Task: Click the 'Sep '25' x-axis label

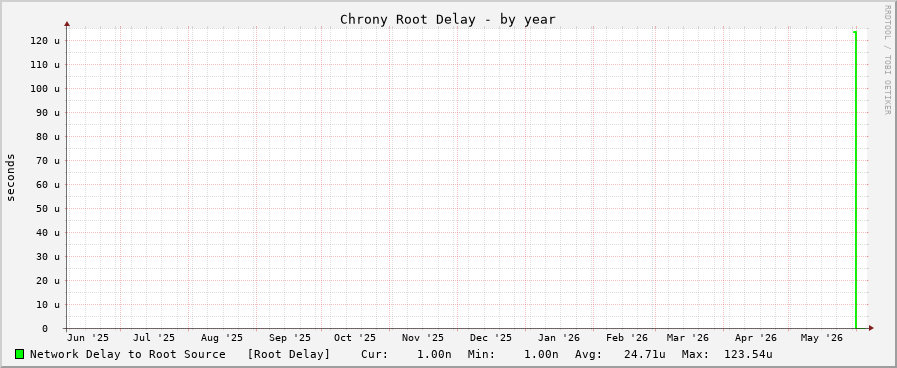Action: tap(290, 338)
